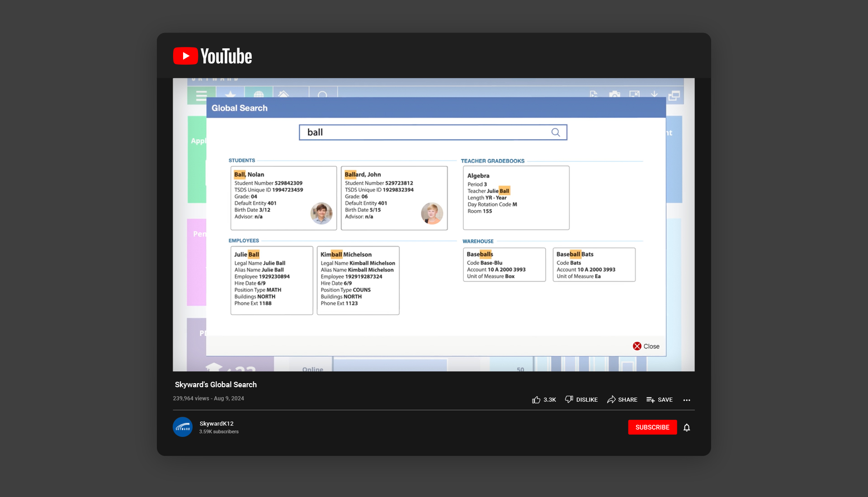Click the SkywardK12 channel name
Viewport: 868px width, 497px height.
tap(217, 424)
